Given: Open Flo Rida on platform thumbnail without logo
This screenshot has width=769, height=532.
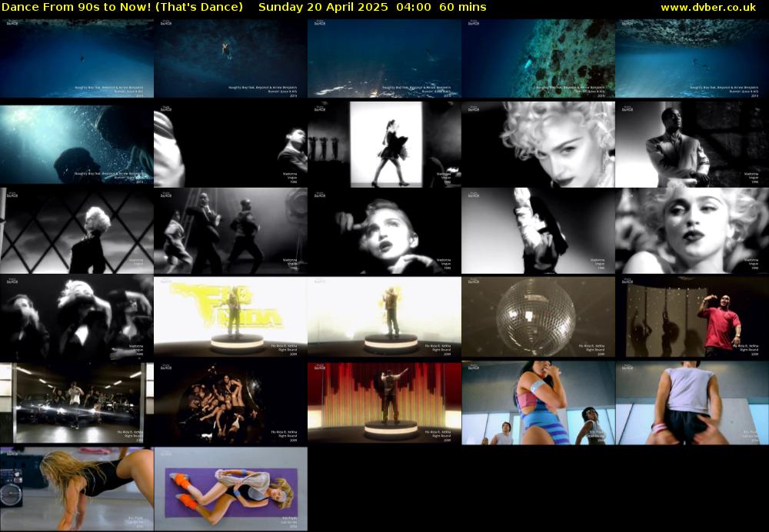Looking at the screenshot, I should click(384, 317).
